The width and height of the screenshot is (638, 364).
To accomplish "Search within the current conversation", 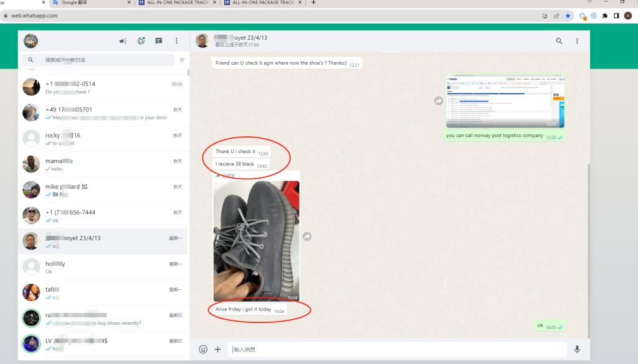I will [559, 41].
